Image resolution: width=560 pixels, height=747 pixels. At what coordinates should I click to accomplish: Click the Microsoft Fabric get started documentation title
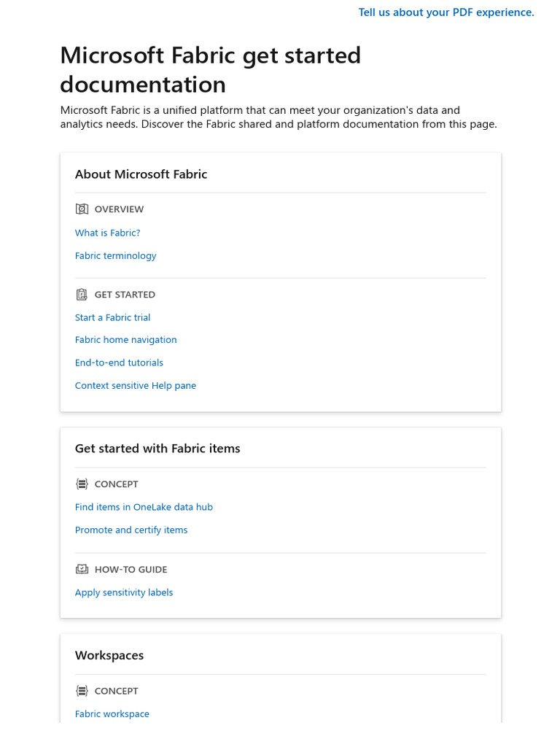click(x=210, y=70)
